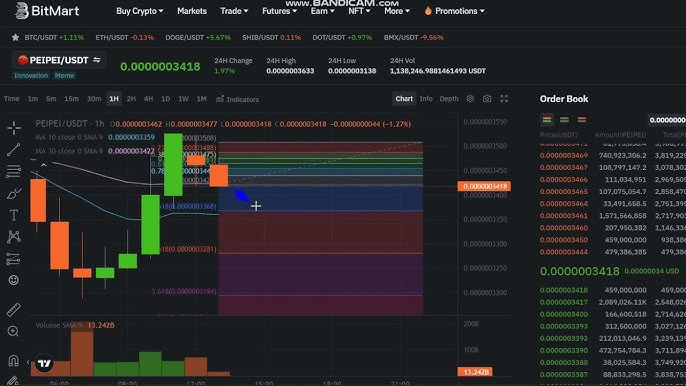Click the Innovation tag
This screenshot has width=686, height=386.
click(x=31, y=75)
